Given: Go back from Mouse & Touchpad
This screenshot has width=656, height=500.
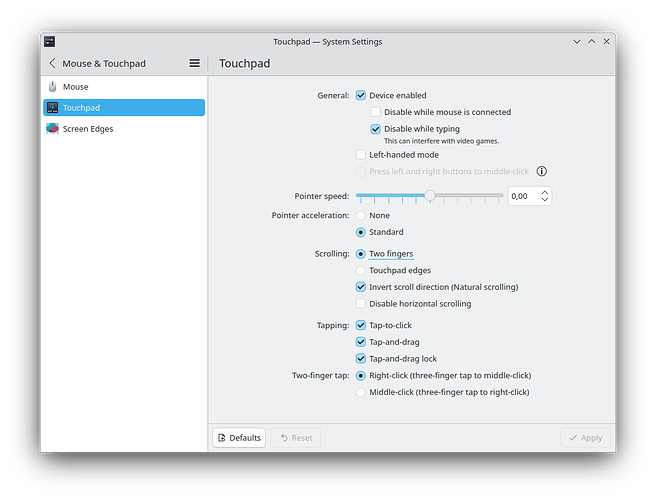Looking at the screenshot, I should coord(52,63).
